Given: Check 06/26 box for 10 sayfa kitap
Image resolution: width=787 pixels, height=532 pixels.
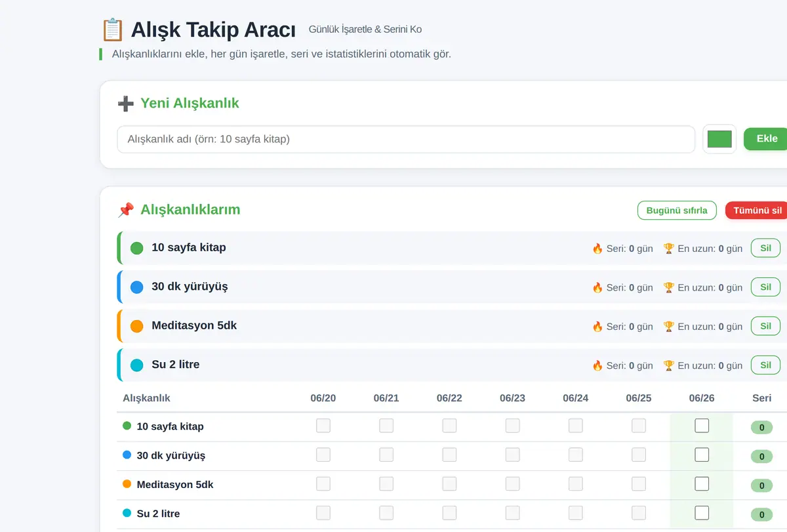Looking at the screenshot, I should (702, 426).
